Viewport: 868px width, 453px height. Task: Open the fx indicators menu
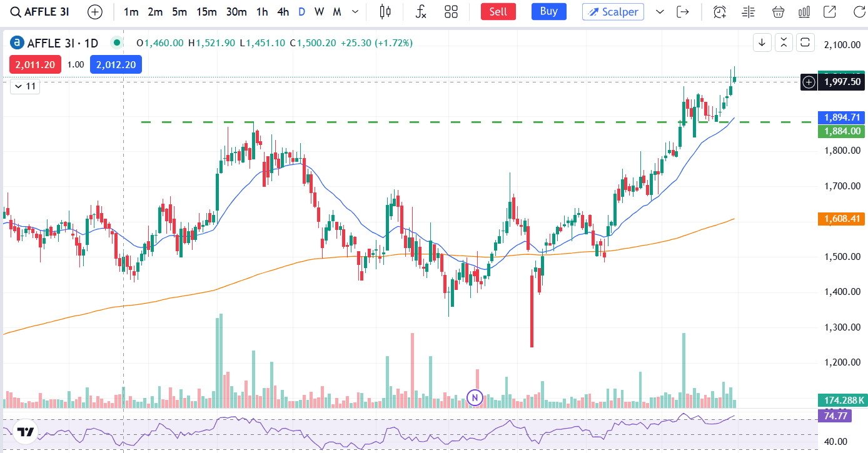click(x=421, y=11)
